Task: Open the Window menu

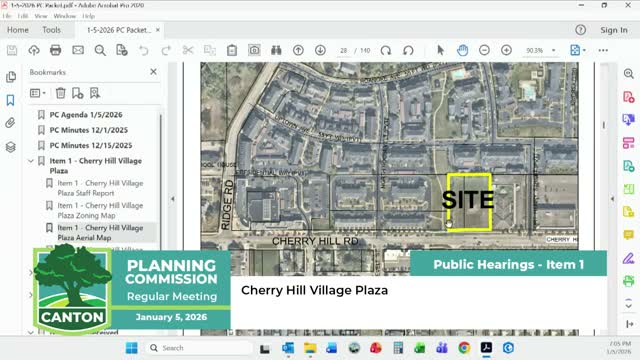Action: point(65,16)
